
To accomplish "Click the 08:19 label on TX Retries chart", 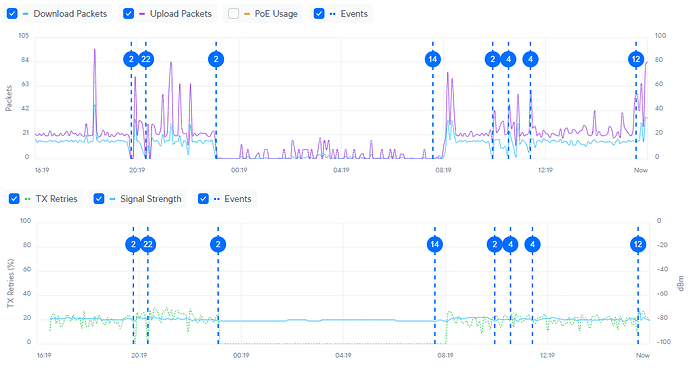I will pyautogui.click(x=445, y=355).
